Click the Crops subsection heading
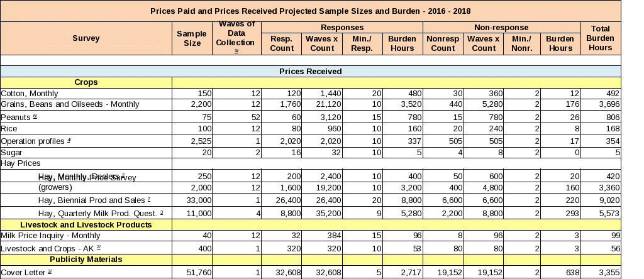This screenshot has width=644, height=279. (86, 82)
